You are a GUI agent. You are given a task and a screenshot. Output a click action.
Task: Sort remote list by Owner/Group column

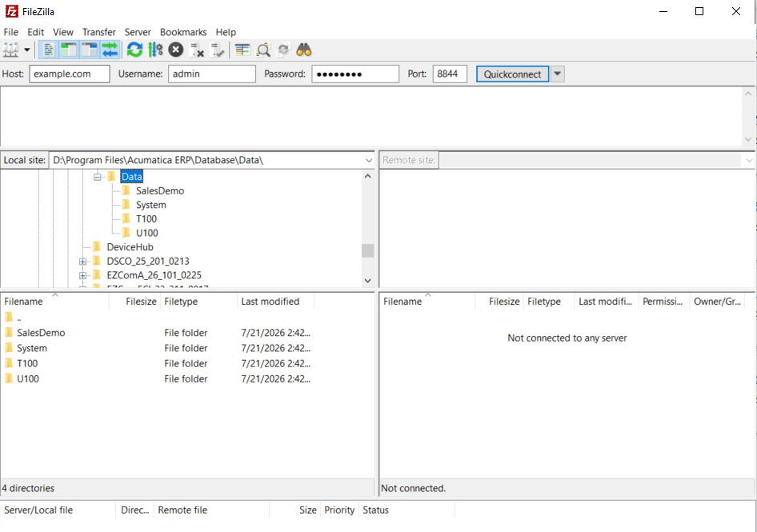coord(717,302)
